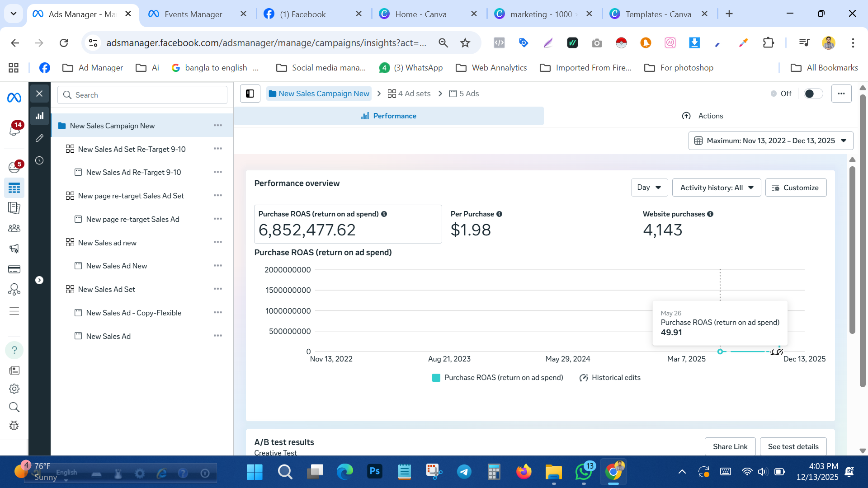868x488 pixels.
Task: Select the charts view icon
Action: [39, 116]
